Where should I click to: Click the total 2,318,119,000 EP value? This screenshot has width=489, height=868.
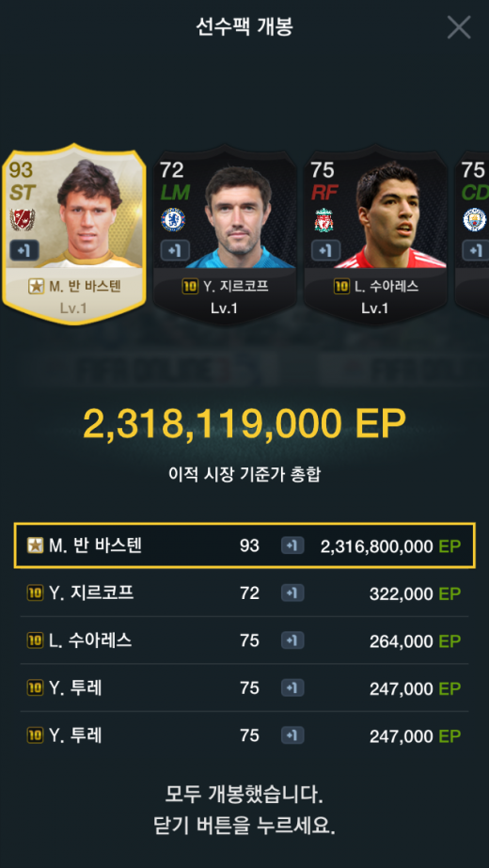244,425
